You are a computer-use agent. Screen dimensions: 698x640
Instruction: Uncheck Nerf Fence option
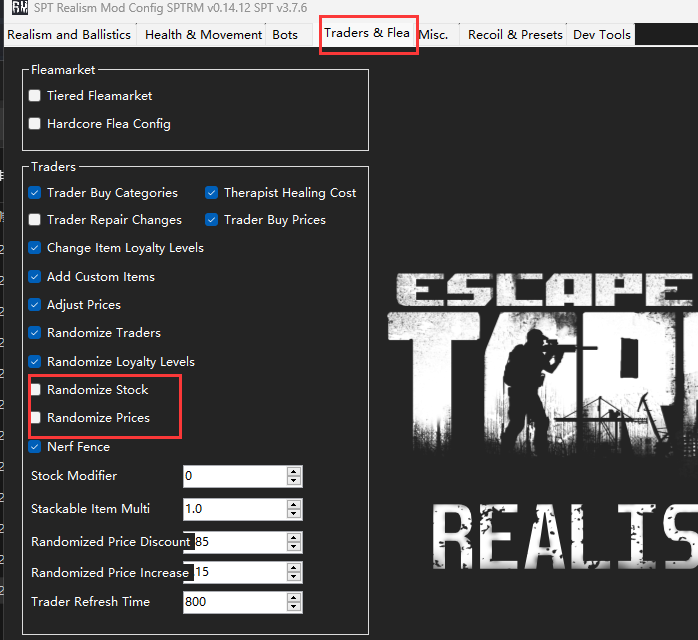[35, 446]
